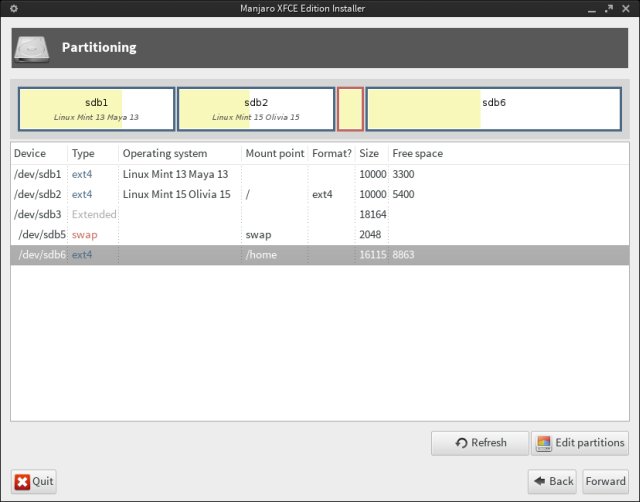
Task: Select the sdb2 partition block in disk map
Action: (x=256, y=109)
